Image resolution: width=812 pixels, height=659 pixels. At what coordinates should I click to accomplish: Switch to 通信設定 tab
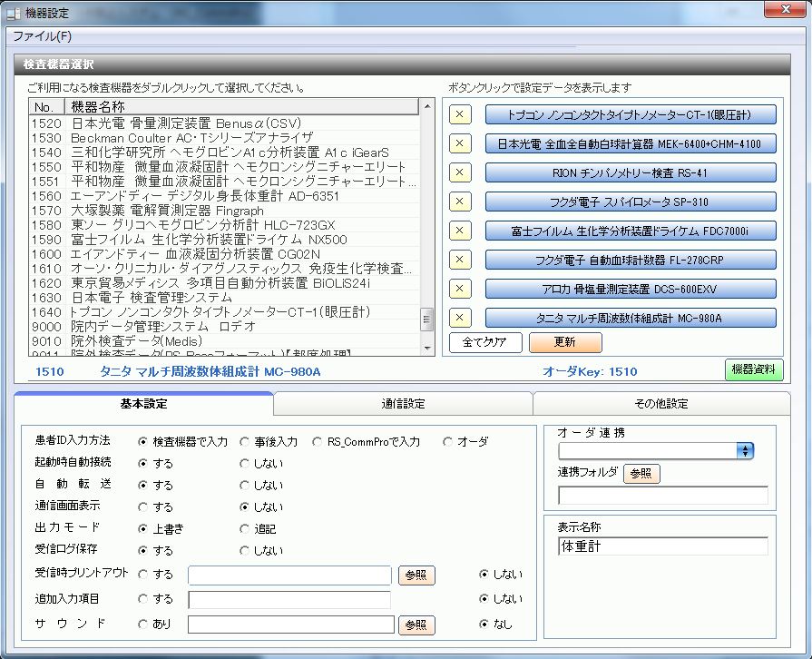(x=403, y=404)
